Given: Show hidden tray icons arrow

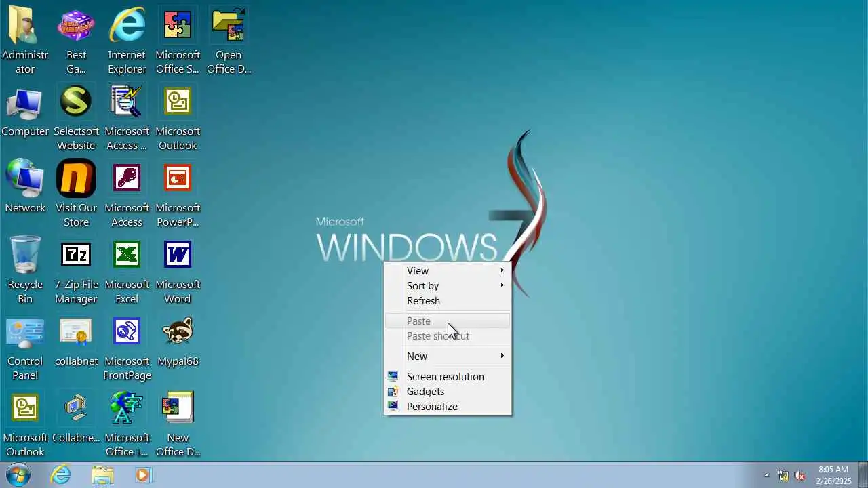Looking at the screenshot, I should (x=766, y=476).
